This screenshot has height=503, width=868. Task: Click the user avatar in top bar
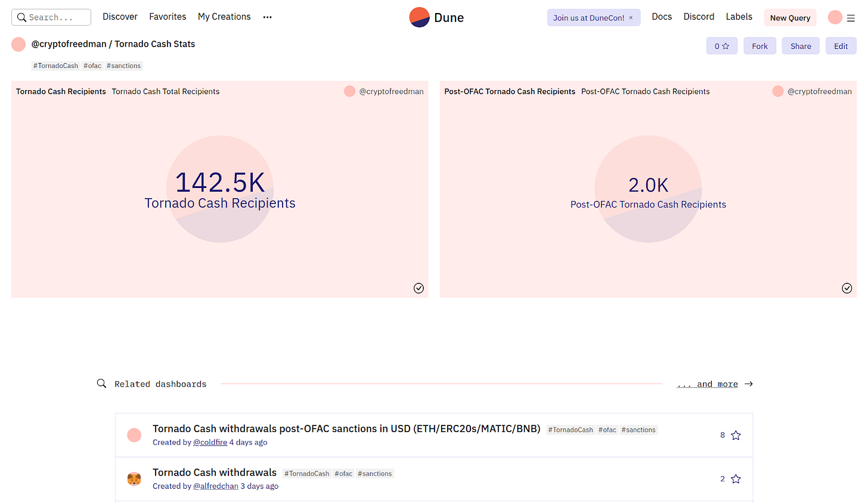tap(835, 17)
